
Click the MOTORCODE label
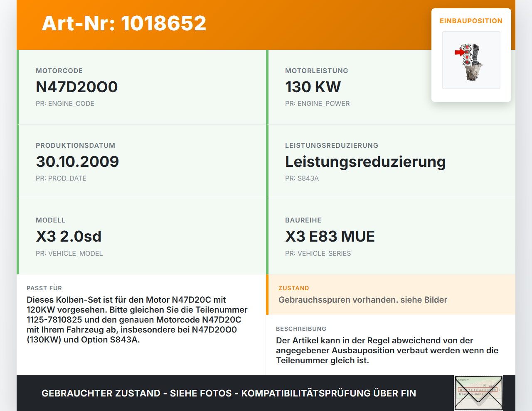point(59,71)
